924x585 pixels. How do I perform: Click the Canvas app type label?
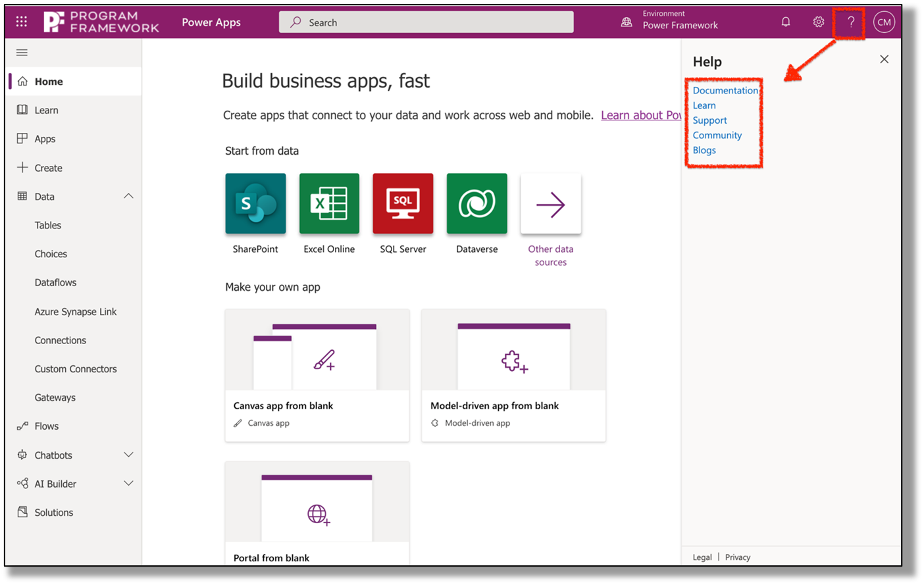[269, 423]
